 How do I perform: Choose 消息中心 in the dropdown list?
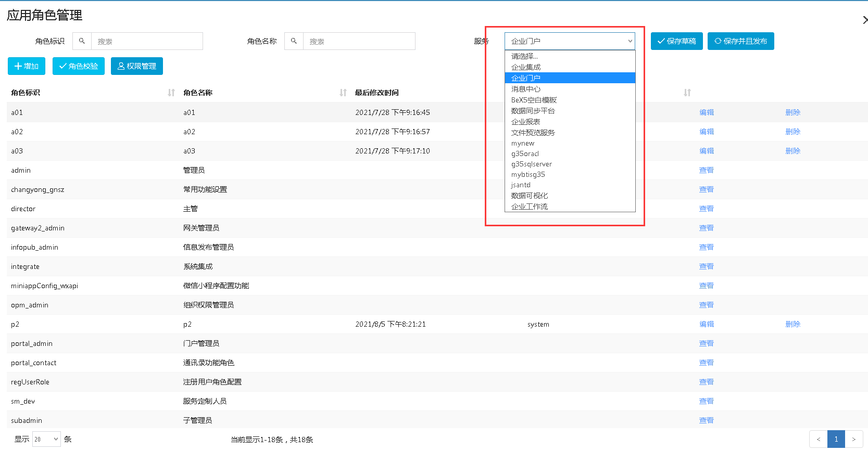tap(526, 89)
